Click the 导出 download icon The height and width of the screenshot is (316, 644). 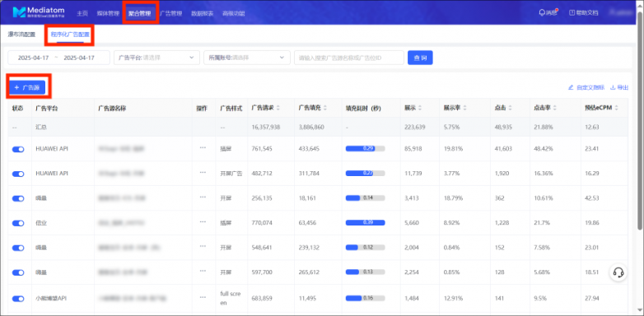(613, 87)
